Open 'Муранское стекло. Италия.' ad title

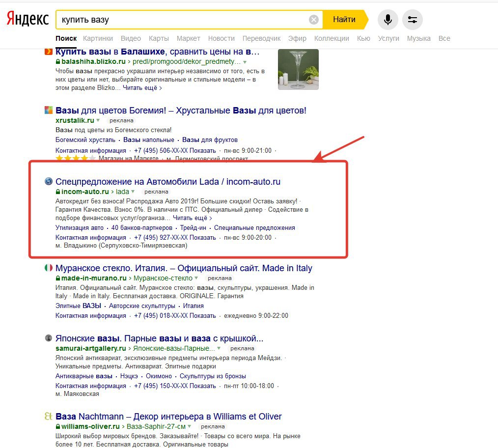(x=184, y=268)
